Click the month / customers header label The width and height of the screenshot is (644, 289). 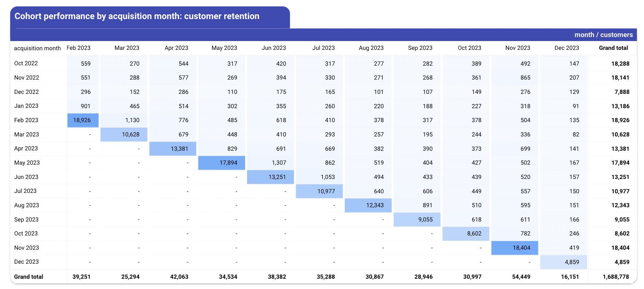(x=603, y=35)
